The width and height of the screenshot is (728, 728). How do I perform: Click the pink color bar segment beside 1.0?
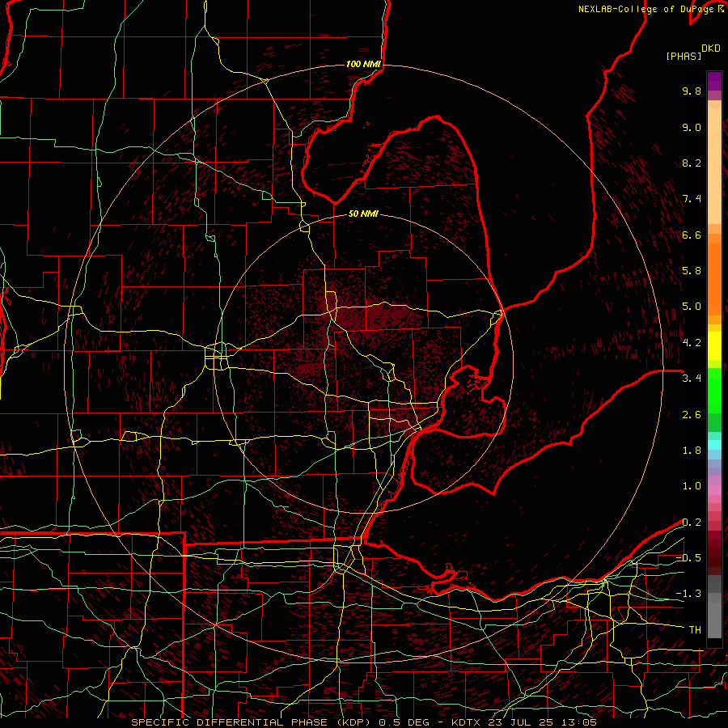[714, 490]
